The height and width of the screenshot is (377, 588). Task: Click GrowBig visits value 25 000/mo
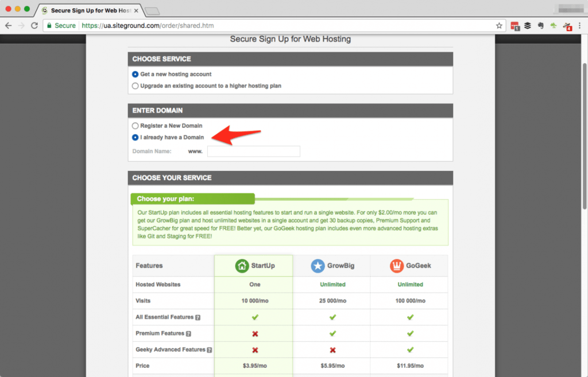[332, 301]
